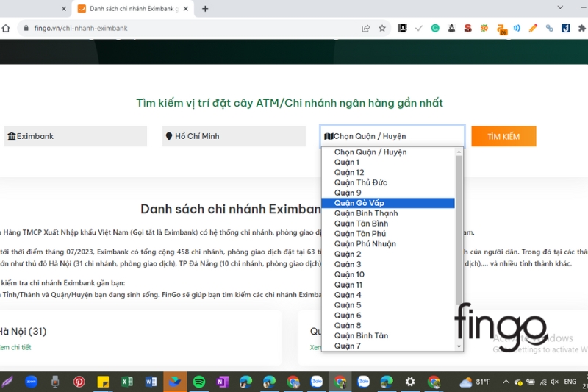The height and width of the screenshot is (392, 588).
Task: Open tab search chevron in title bar
Action: (x=560, y=7)
